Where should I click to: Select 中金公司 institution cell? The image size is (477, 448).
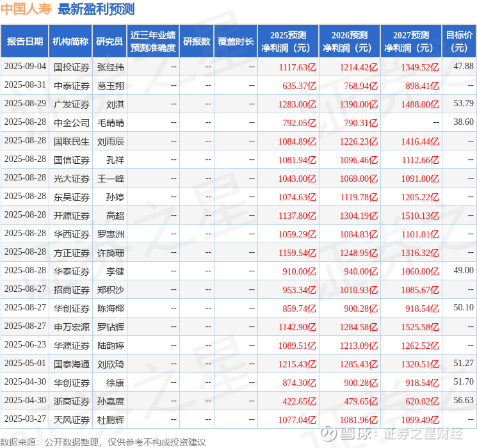pos(72,123)
